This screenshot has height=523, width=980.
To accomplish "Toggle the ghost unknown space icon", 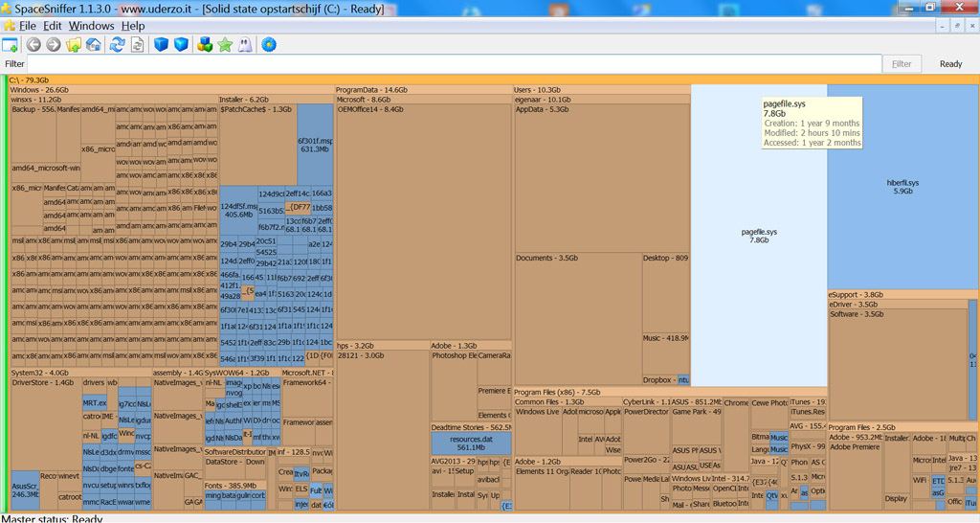I will pos(245,45).
